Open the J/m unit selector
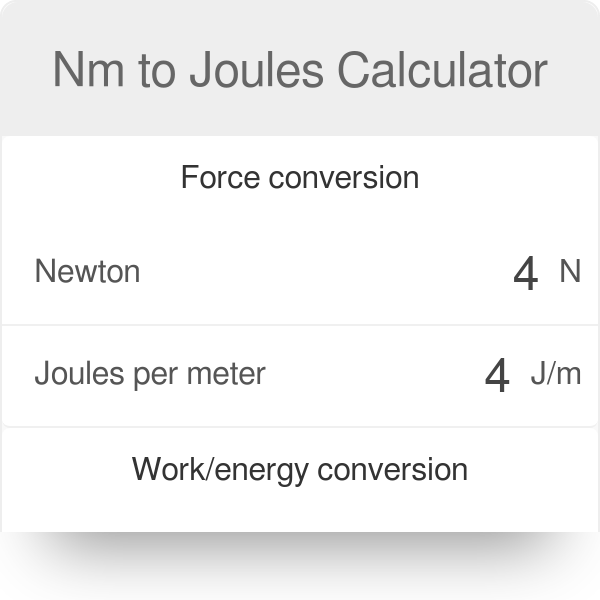The width and height of the screenshot is (600, 600). pos(555,374)
